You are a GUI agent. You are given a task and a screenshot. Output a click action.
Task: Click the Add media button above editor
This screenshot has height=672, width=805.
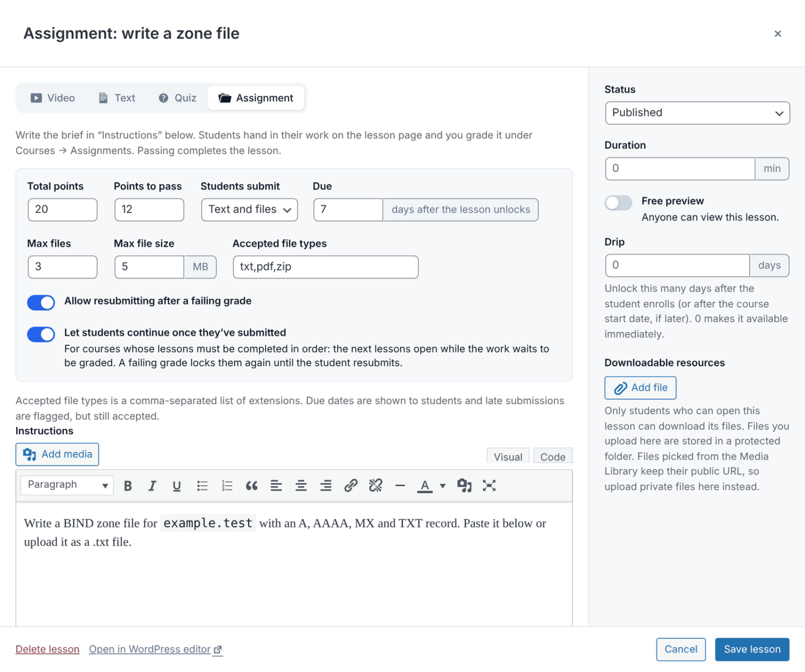point(57,454)
